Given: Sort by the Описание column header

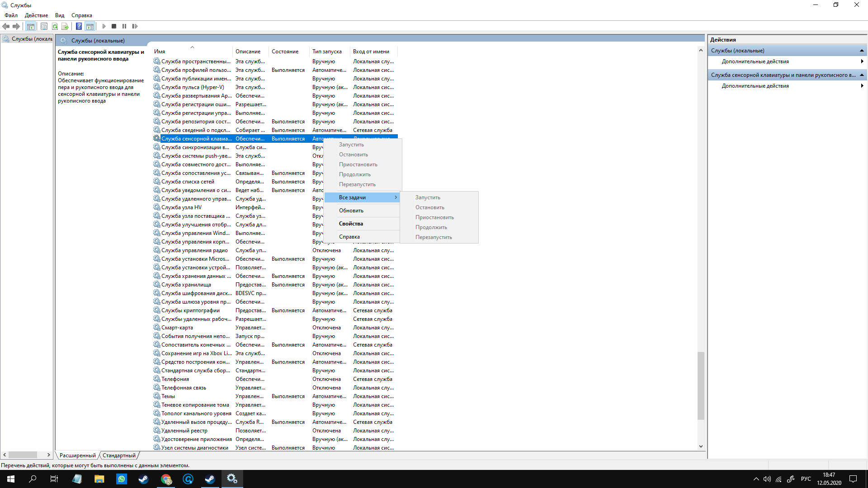Looking at the screenshot, I should 250,52.
